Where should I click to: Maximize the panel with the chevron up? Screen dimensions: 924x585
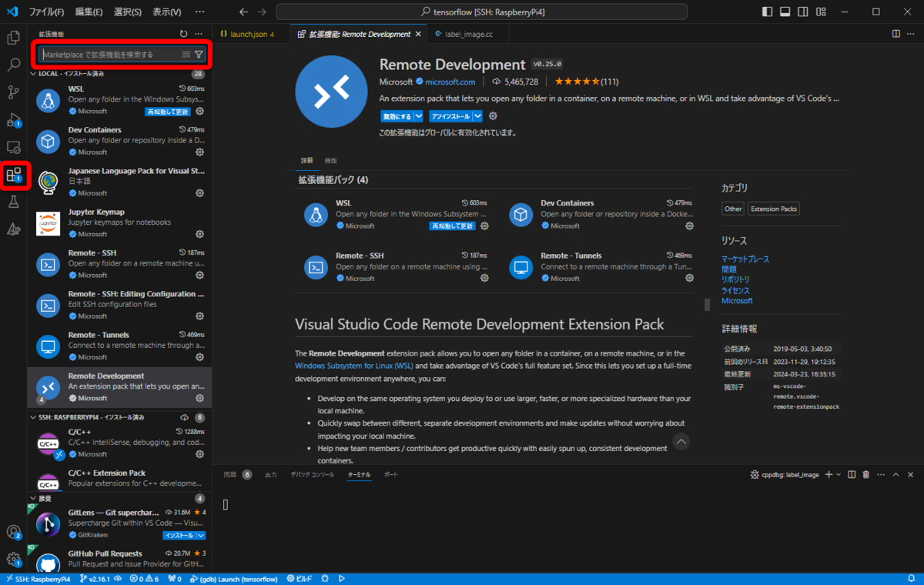click(x=896, y=475)
